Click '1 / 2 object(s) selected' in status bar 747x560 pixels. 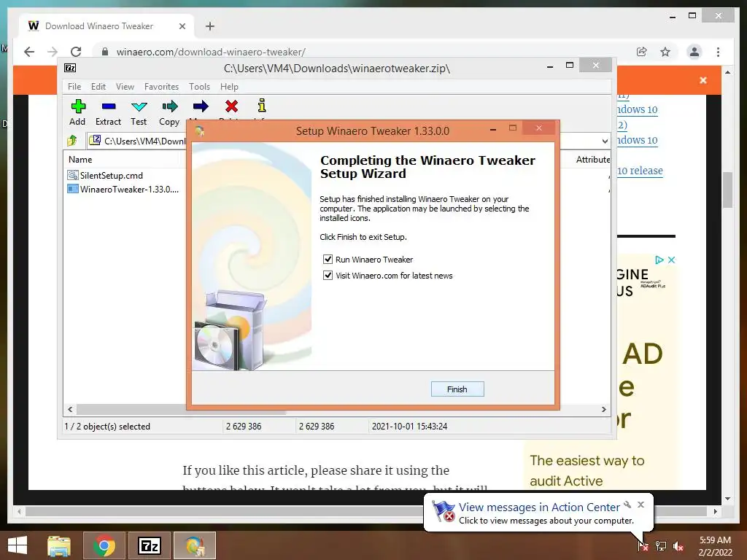(107, 426)
